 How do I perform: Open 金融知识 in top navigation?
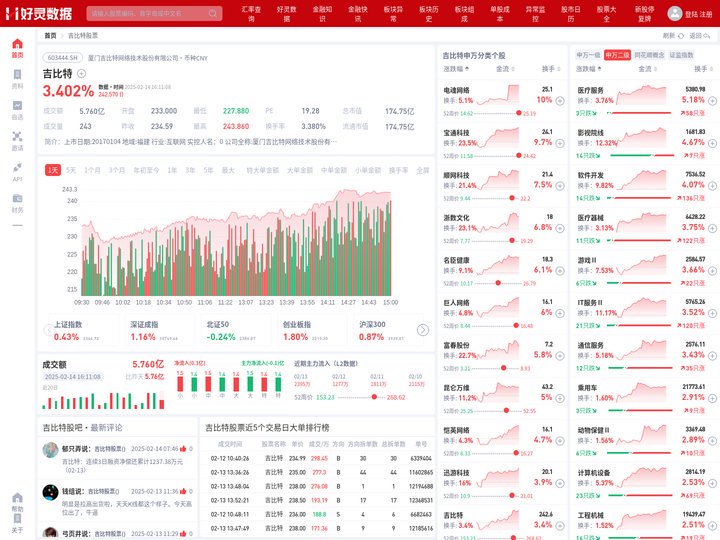coord(322,14)
